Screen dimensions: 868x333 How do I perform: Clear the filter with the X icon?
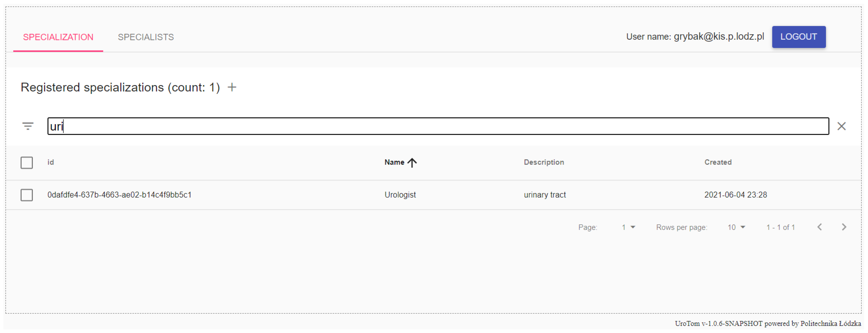coord(841,126)
